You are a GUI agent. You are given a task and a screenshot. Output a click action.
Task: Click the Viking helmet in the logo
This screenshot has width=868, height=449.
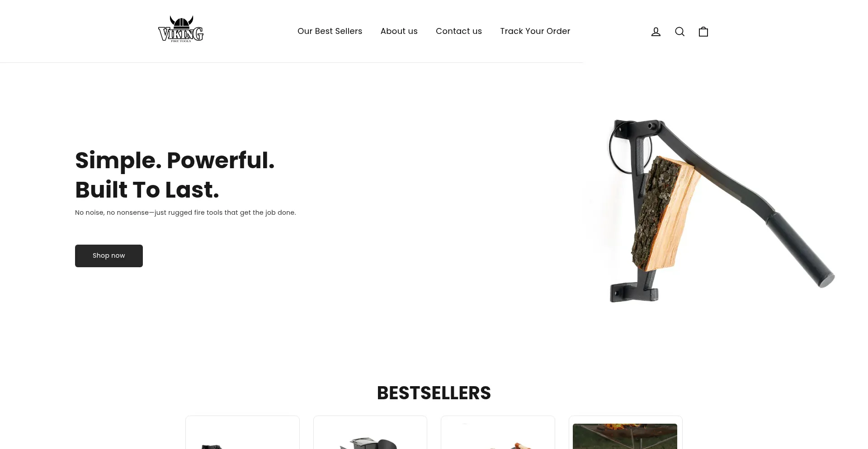point(181,22)
